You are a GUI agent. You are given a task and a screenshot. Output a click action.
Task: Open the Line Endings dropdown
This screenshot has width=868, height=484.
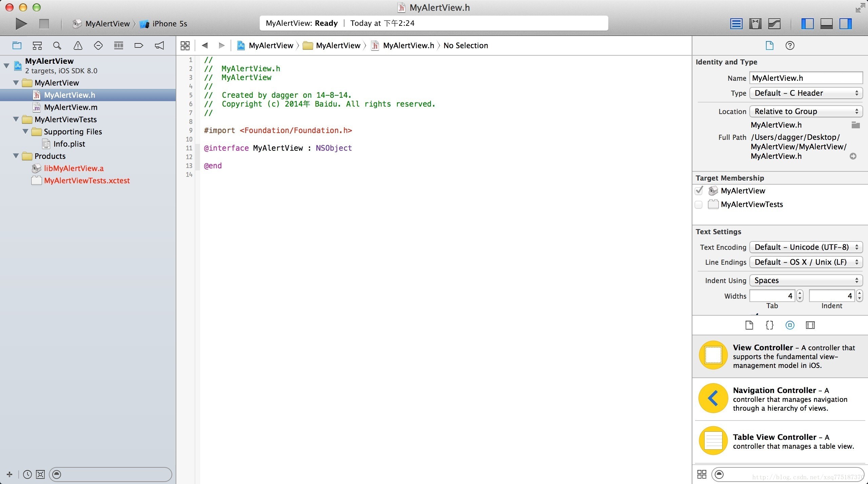pos(806,262)
